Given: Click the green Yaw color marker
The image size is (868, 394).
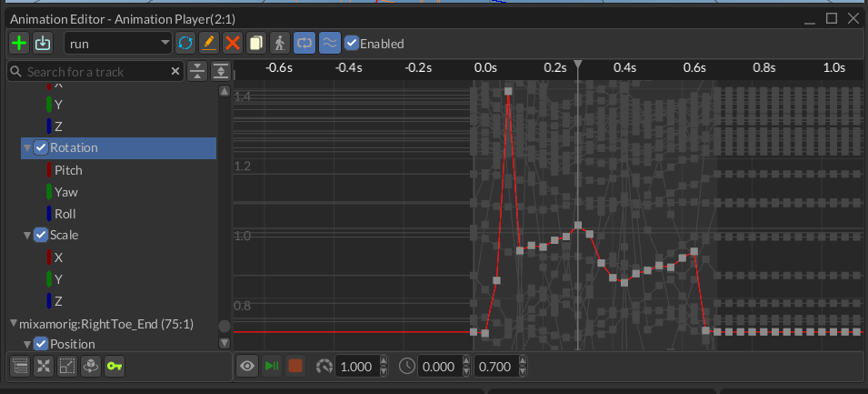Looking at the screenshot, I should pos(49,192).
